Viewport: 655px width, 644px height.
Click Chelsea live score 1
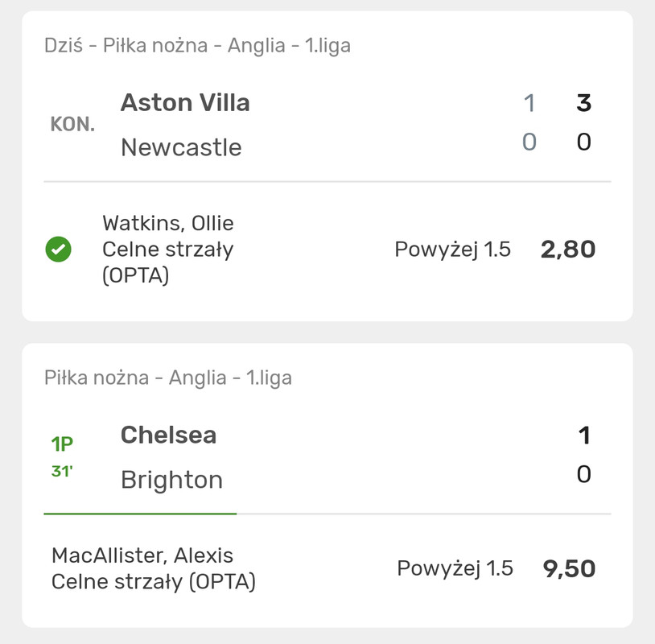click(584, 435)
